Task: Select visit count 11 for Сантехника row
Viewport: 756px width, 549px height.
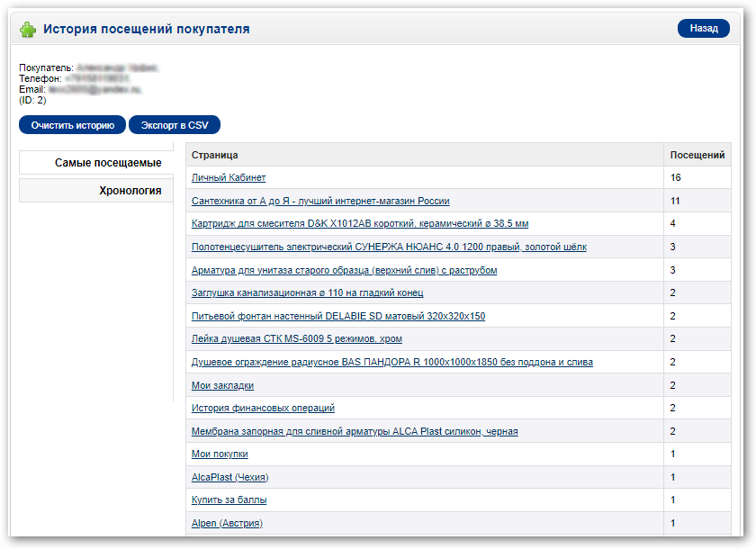Action: pyautogui.click(x=675, y=201)
